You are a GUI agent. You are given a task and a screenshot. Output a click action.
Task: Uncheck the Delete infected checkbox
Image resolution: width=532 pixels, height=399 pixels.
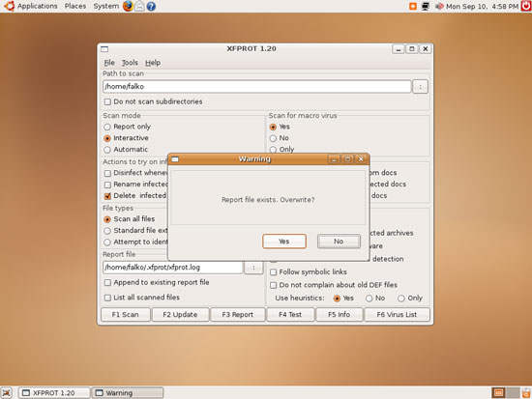click(108, 196)
